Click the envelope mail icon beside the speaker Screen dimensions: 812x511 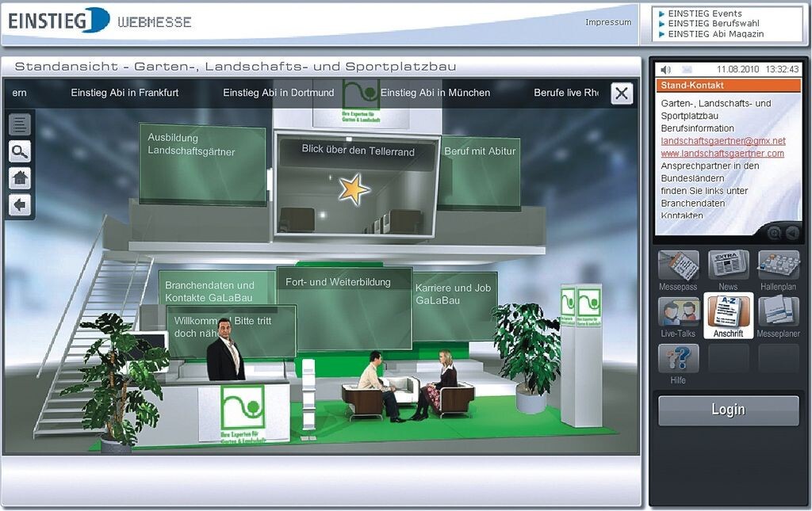click(x=686, y=69)
